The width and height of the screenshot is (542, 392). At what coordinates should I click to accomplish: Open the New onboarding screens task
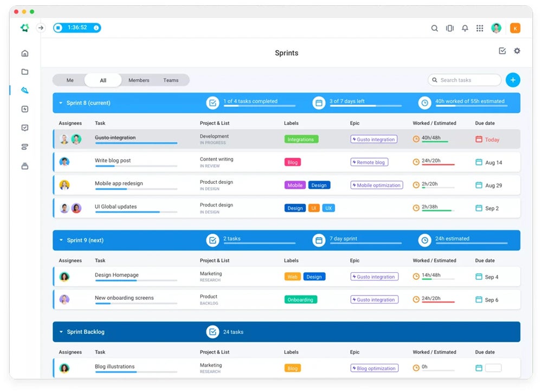pyautogui.click(x=125, y=298)
